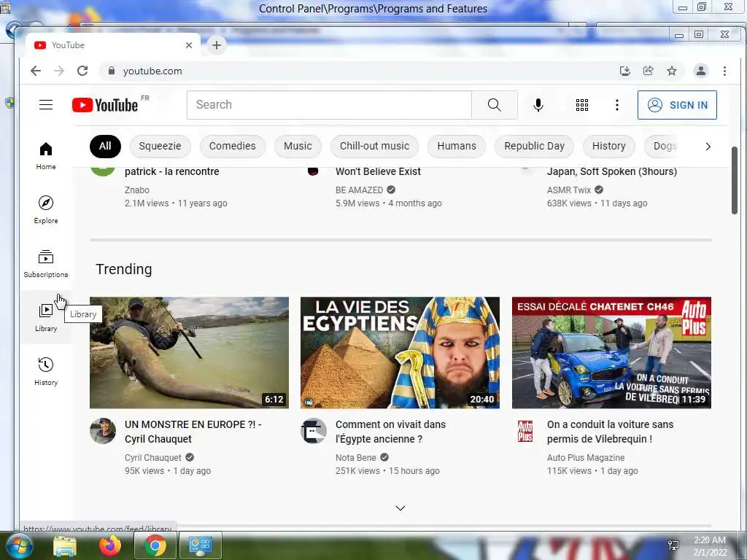Switch to Control Panel taskbar item

pos(200,545)
